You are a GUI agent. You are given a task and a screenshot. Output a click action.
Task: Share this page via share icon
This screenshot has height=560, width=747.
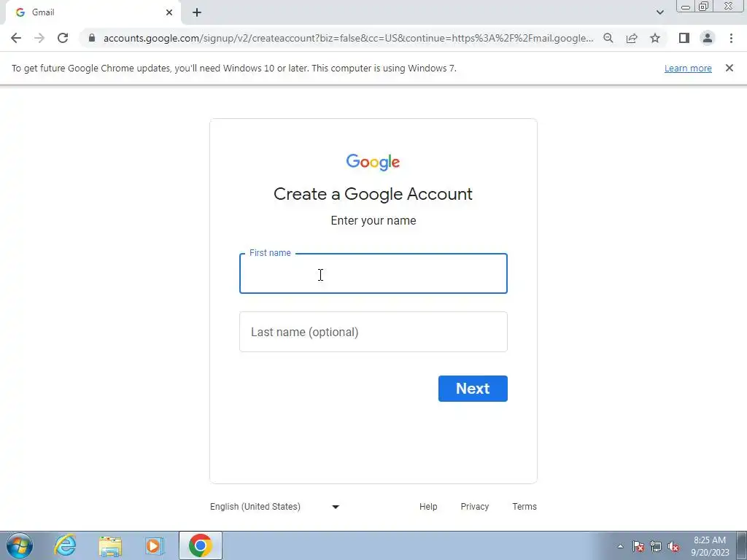click(x=632, y=38)
